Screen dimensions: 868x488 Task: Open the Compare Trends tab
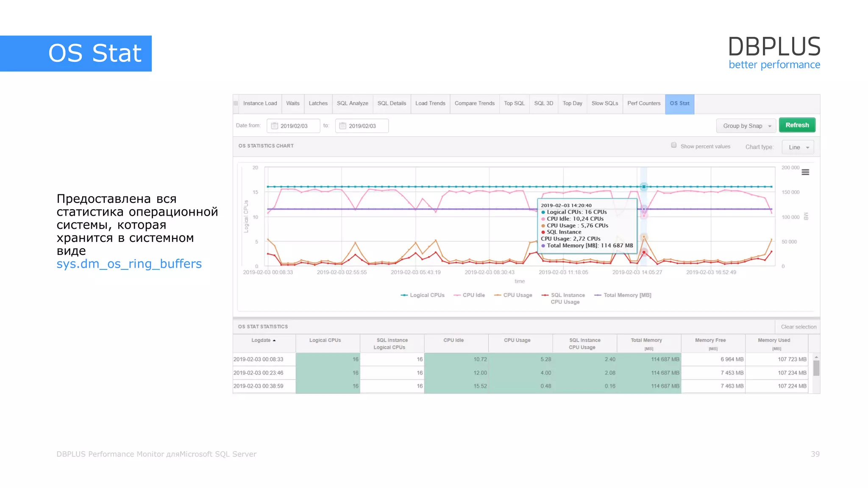[x=475, y=104]
